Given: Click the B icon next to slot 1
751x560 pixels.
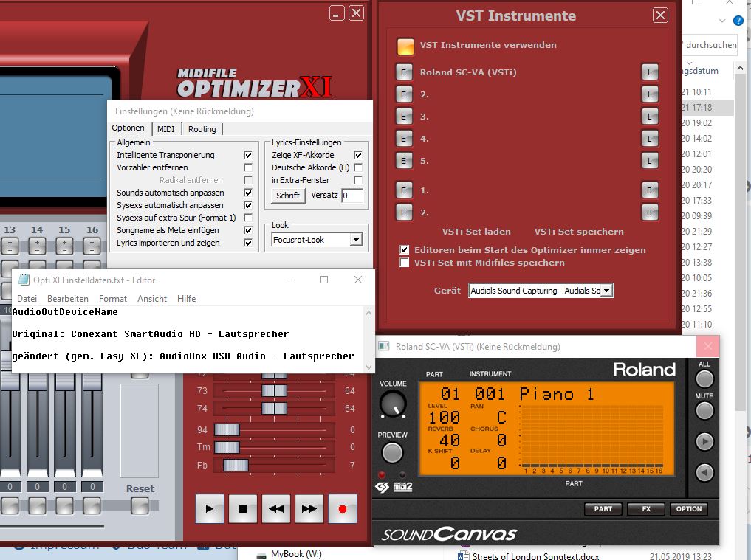Looking at the screenshot, I should pyautogui.click(x=649, y=190).
